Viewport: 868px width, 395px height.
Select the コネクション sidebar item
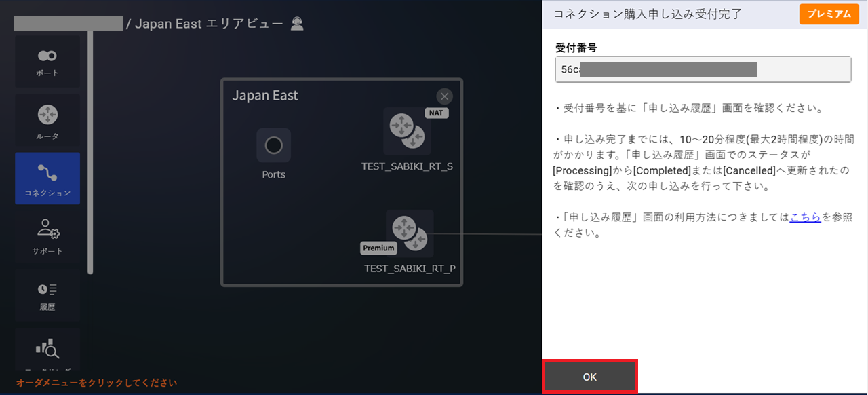pyautogui.click(x=47, y=178)
